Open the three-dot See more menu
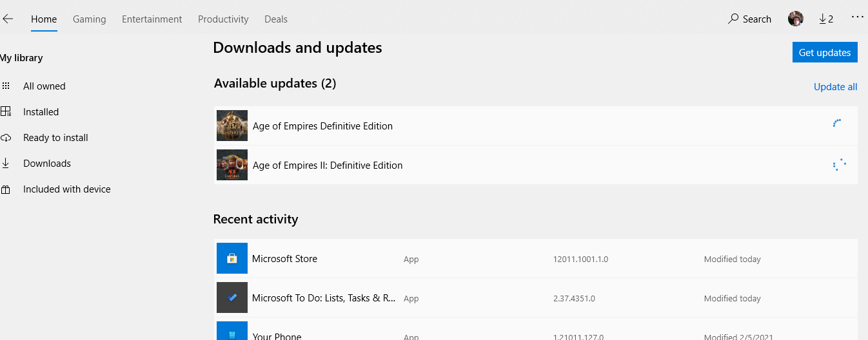This screenshot has width=868, height=340. coord(857,17)
